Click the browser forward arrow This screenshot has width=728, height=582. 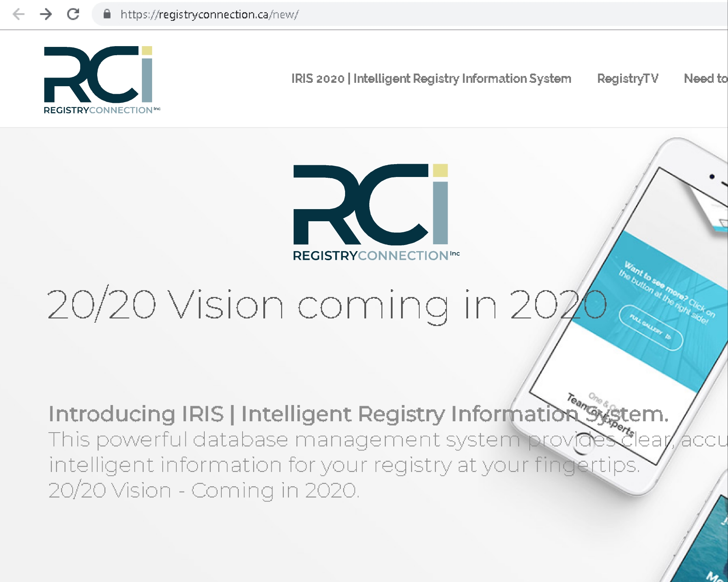pyautogui.click(x=46, y=14)
